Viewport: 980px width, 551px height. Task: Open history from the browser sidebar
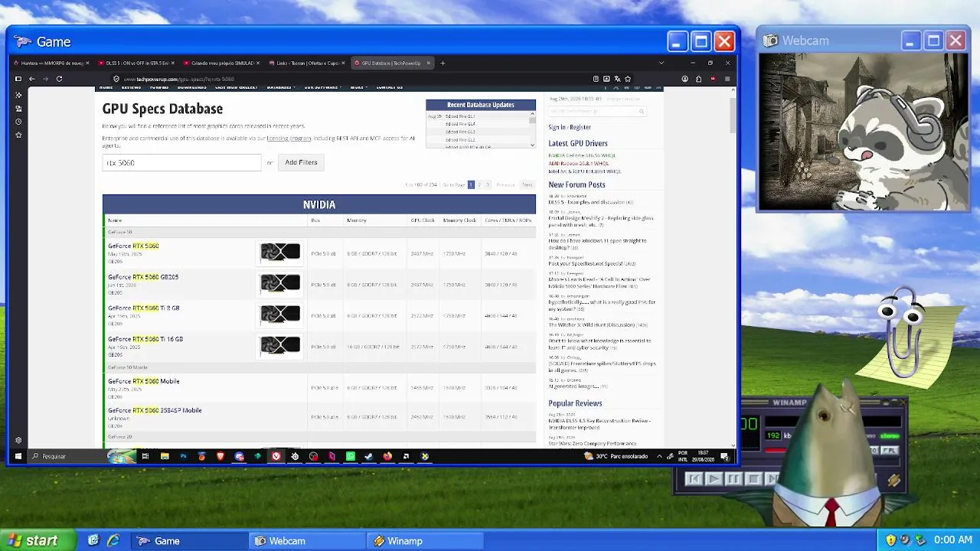tap(18, 122)
